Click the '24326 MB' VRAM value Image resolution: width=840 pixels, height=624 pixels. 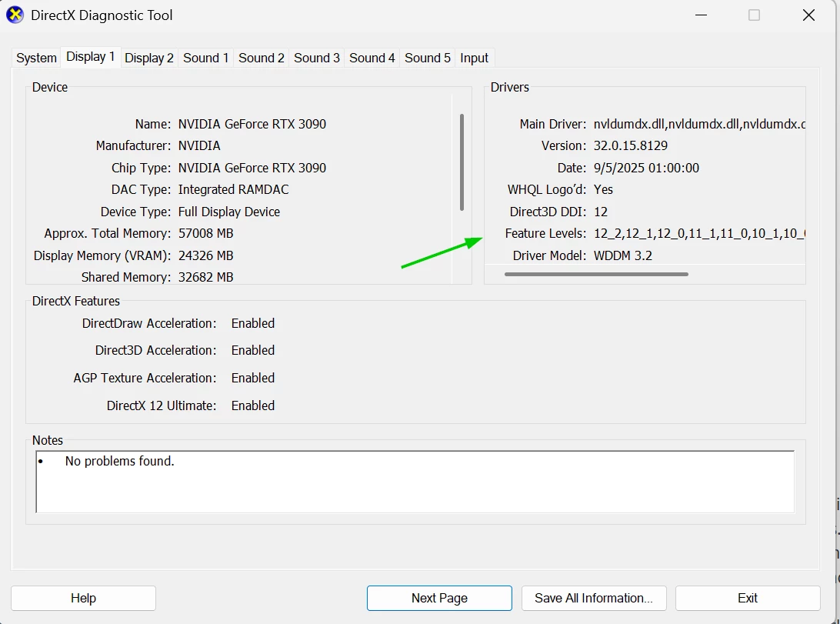205,255
